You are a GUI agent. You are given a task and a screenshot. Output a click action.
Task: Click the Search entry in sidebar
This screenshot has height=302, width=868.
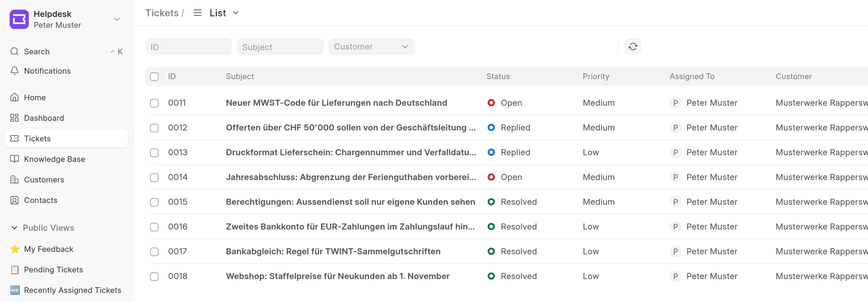click(66, 51)
